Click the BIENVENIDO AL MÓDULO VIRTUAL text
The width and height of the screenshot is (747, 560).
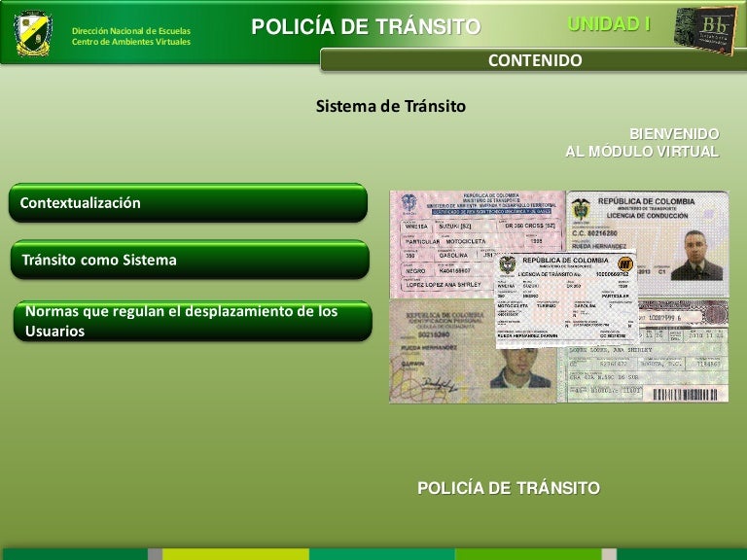[643, 143]
